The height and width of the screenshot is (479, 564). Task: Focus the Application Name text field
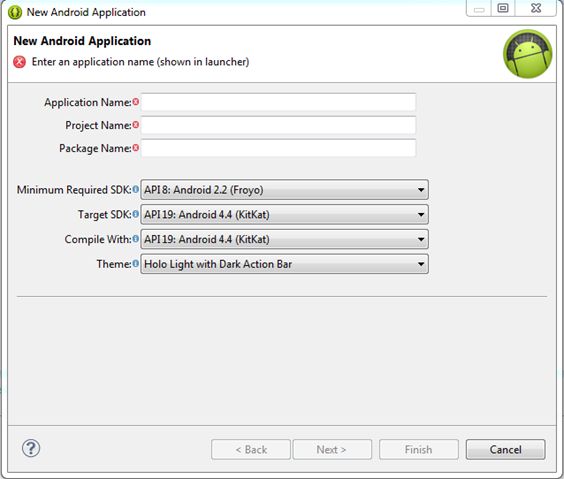point(278,102)
